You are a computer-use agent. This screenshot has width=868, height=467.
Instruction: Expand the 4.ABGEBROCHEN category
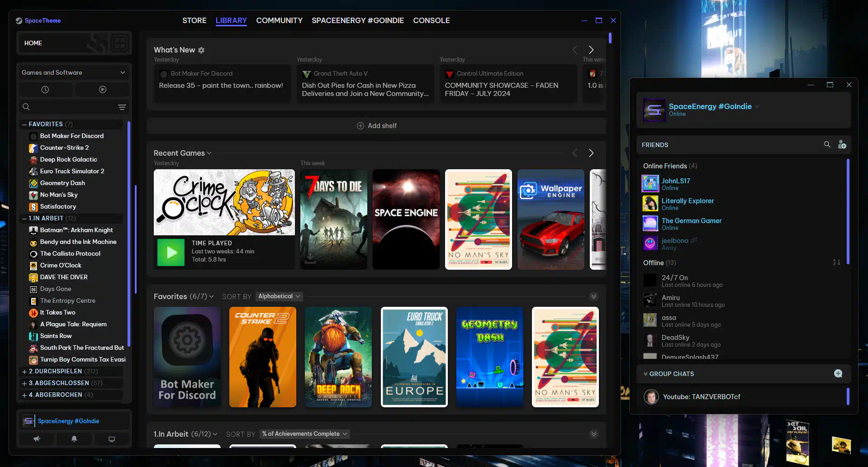pos(24,395)
